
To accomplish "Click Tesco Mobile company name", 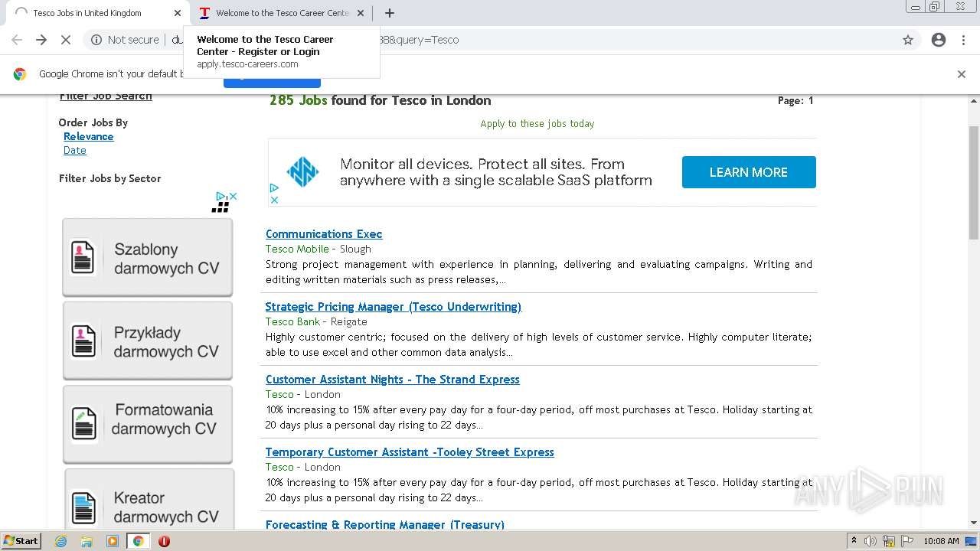I will [x=297, y=249].
